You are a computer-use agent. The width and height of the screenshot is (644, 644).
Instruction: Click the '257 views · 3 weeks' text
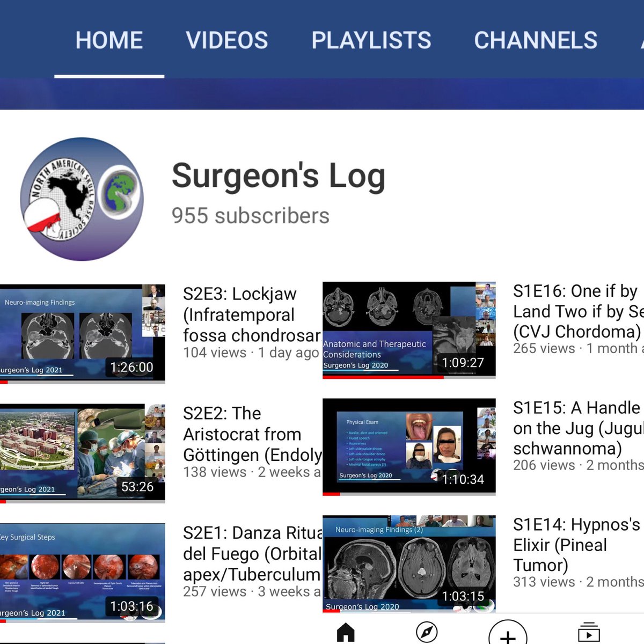click(x=252, y=592)
